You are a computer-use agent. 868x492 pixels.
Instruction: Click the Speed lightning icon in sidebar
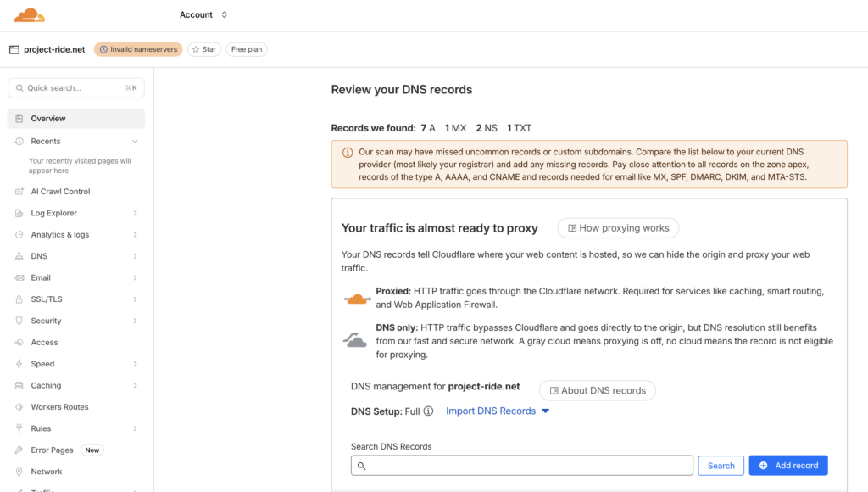click(x=19, y=364)
